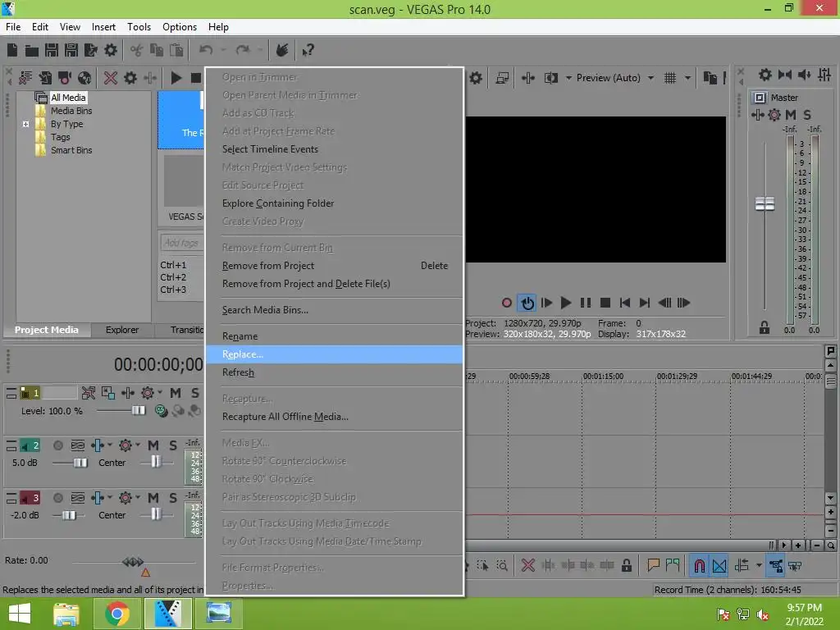
Task: Click the Capture Video icon
Action: [x=65, y=78]
